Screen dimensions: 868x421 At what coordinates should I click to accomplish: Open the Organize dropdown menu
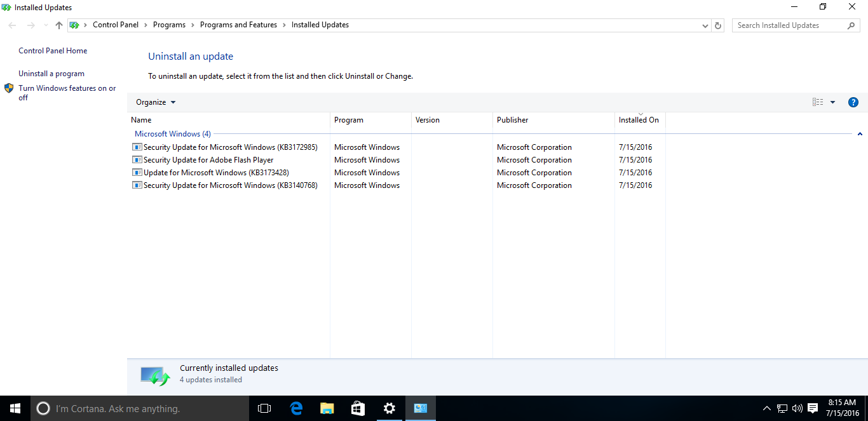point(154,102)
